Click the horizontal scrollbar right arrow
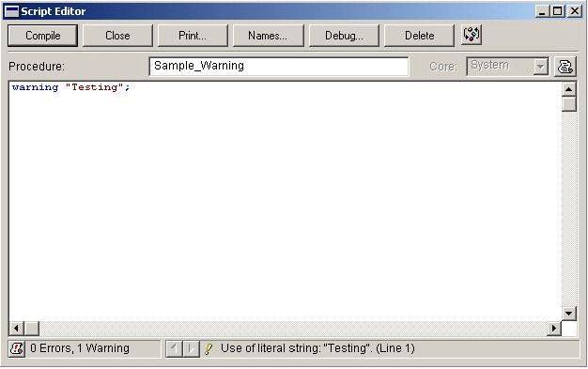This screenshot has height=369, width=588. coord(554,329)
